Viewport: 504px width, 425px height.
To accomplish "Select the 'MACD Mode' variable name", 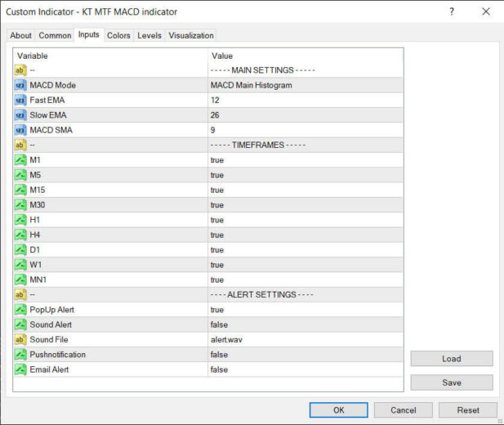I will [x=53, y=85].
